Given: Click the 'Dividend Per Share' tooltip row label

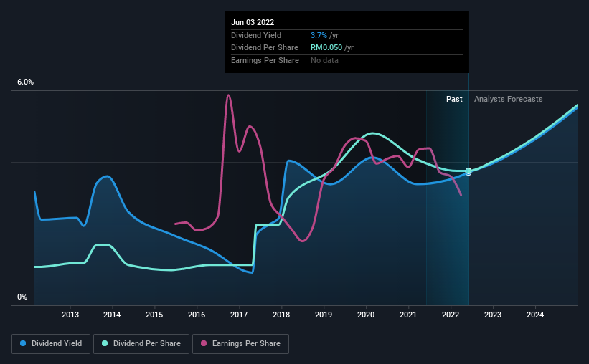Looking at the screenshot, I should [265, 48].
